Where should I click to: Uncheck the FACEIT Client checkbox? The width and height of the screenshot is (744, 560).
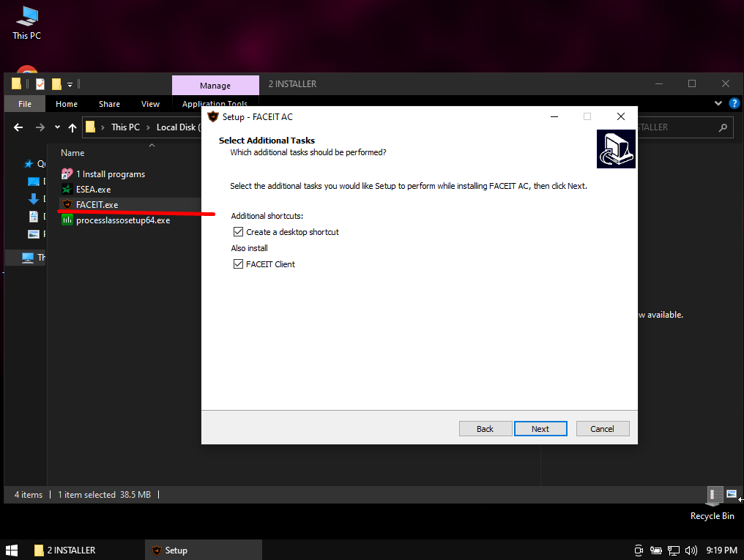click(238, 264)
